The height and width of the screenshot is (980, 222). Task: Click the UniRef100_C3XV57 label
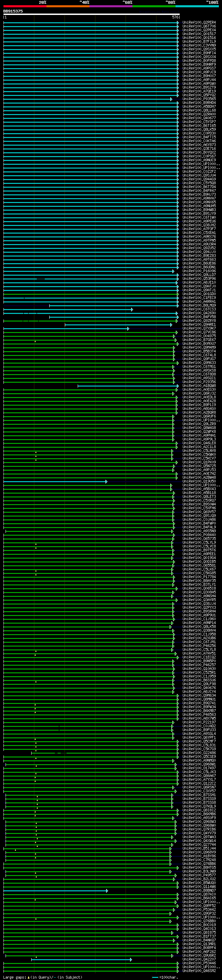coord(199,791)
